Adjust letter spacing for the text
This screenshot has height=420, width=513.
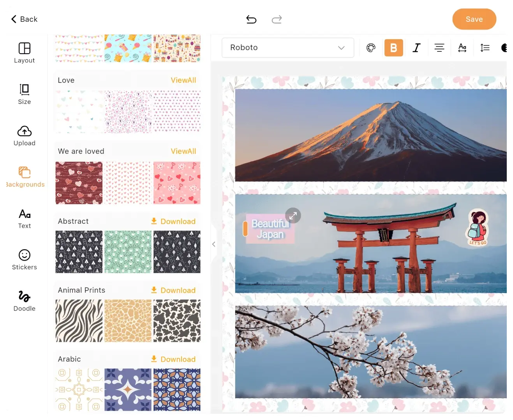(x=462, y=47)
